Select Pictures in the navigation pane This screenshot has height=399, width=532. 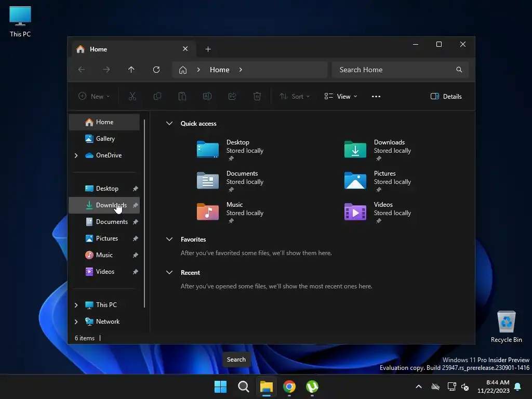pyautogui.click(x=104, y=238)
